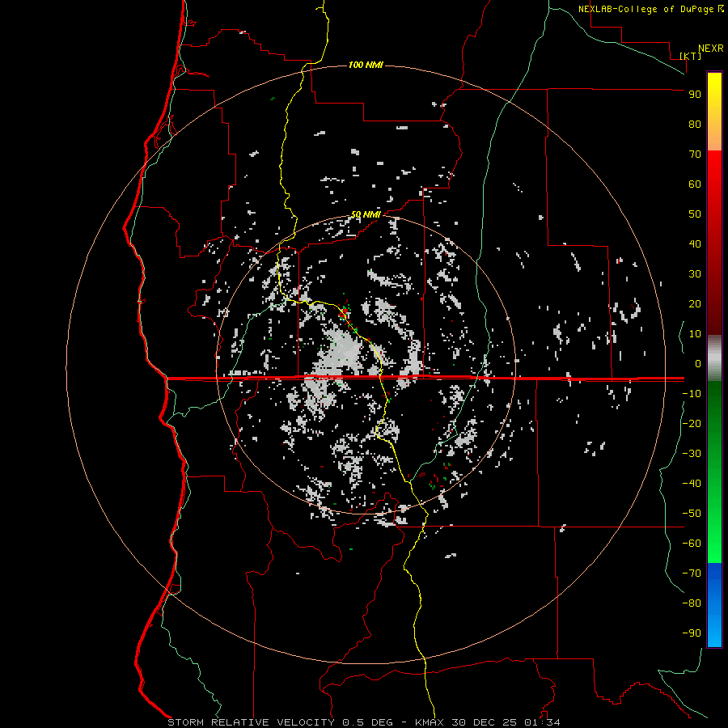Click the 70 value on the velocity scale
Viewport: 728px width, 728px height.
695,154
